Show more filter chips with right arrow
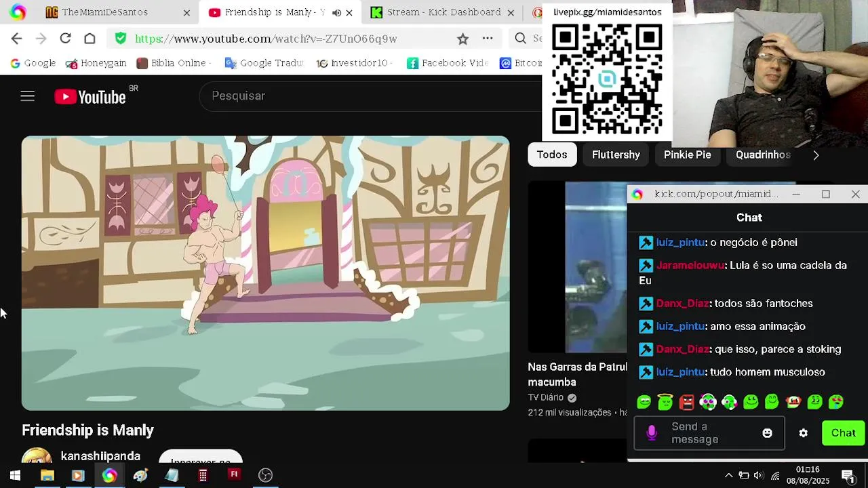The width and height of the screenshot is (868, 488). click(x=816, y=155)
